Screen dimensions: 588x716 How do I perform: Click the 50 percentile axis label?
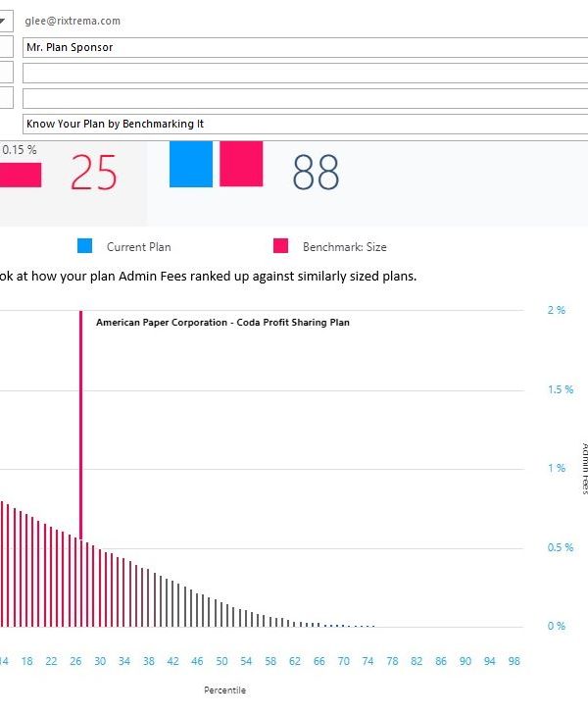click(x=222, y=662)
